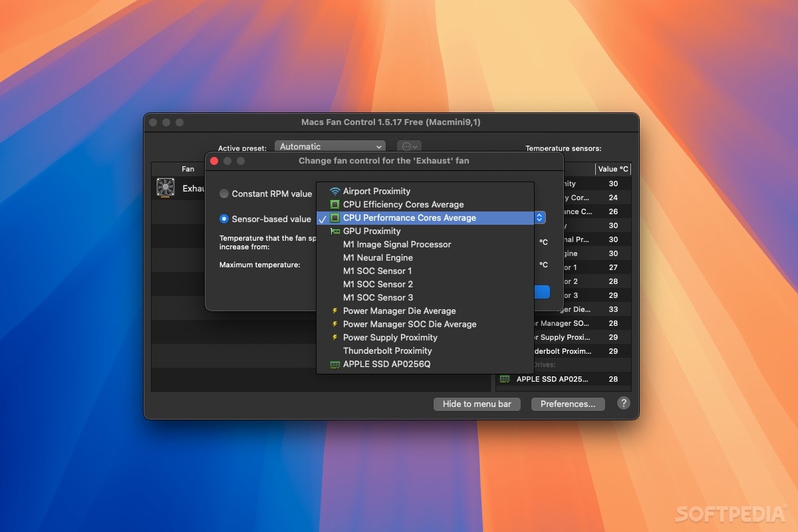Click Hide to menu bar button

click(477, 404)
